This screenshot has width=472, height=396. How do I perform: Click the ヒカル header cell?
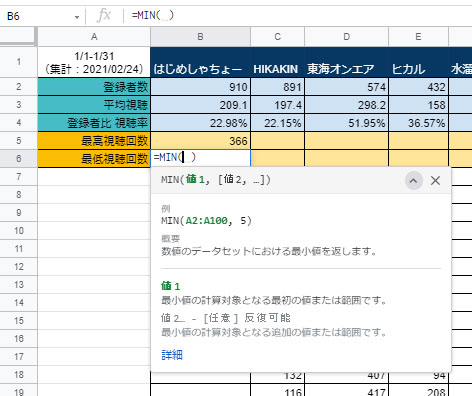(x=418, y=62)
